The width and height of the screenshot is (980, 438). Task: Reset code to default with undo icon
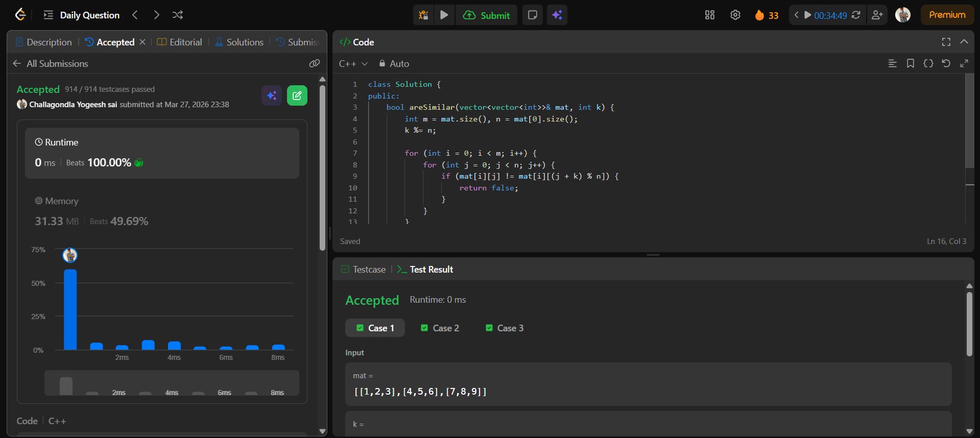(x=946, y=63)
